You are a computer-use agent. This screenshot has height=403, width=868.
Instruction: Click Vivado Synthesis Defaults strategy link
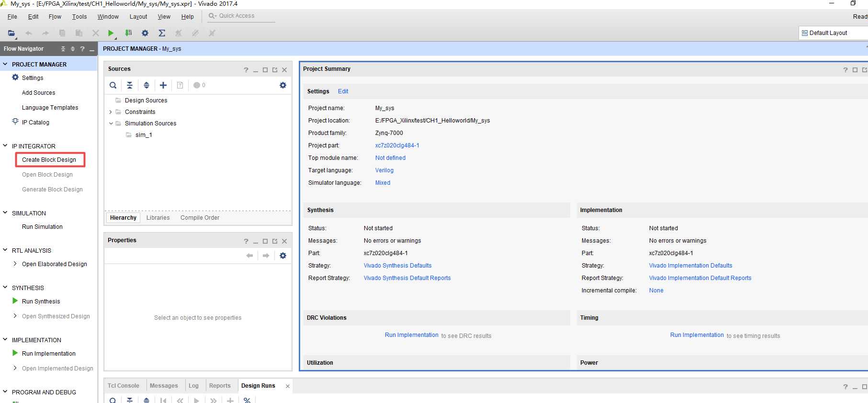(x=397, y=266)
